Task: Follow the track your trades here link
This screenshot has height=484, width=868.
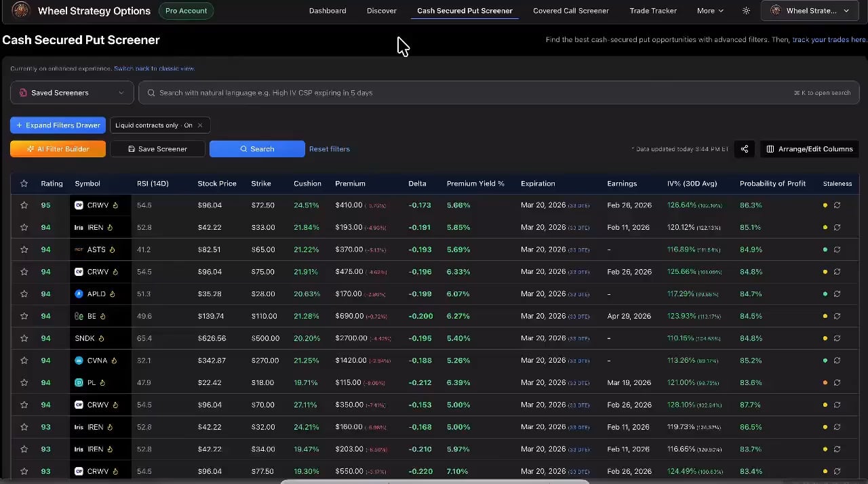Action: pyautogui.click(x=830, y=40)
